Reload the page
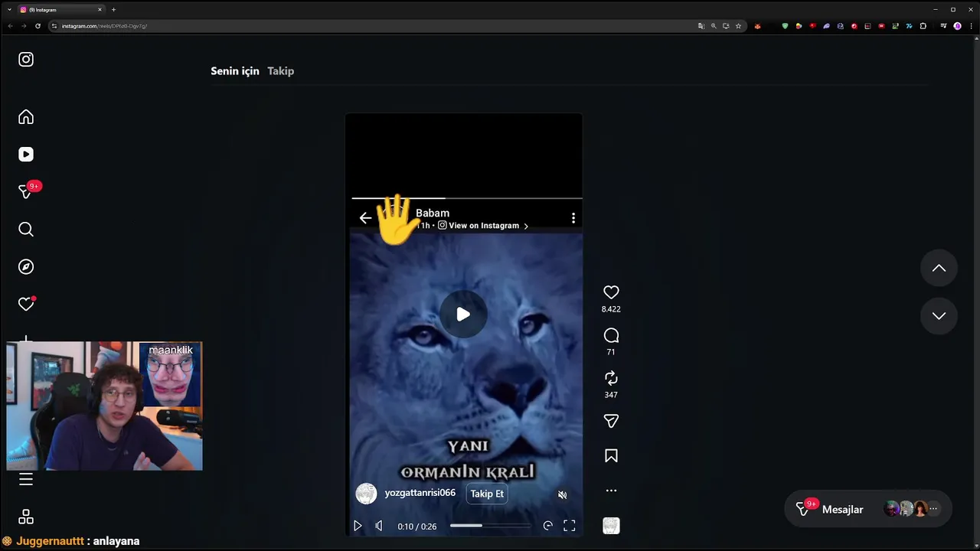Screen dimensions: 980x551 [38, 26]
